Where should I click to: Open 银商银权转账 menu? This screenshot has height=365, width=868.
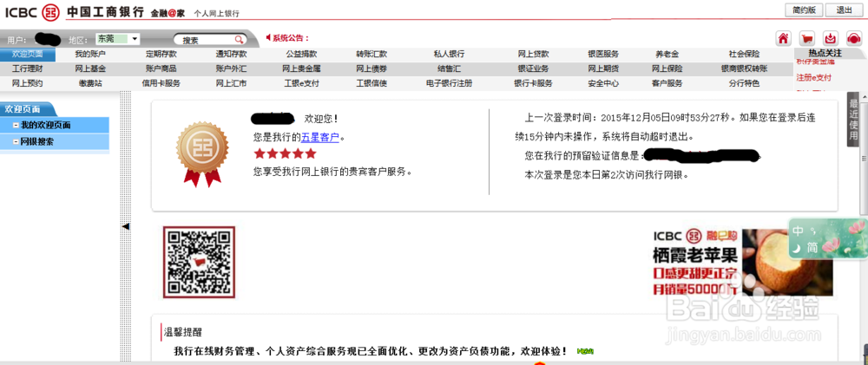(x=745, y=69)
